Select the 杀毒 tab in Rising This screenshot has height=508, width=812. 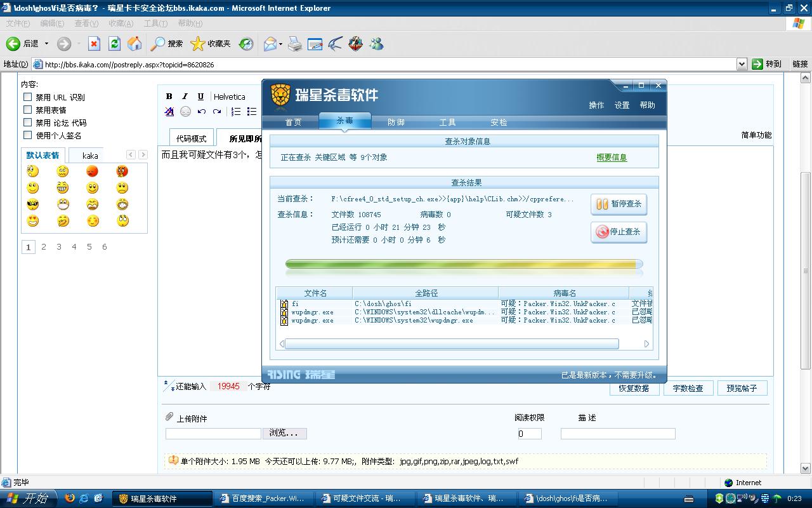tap(344, 121)
